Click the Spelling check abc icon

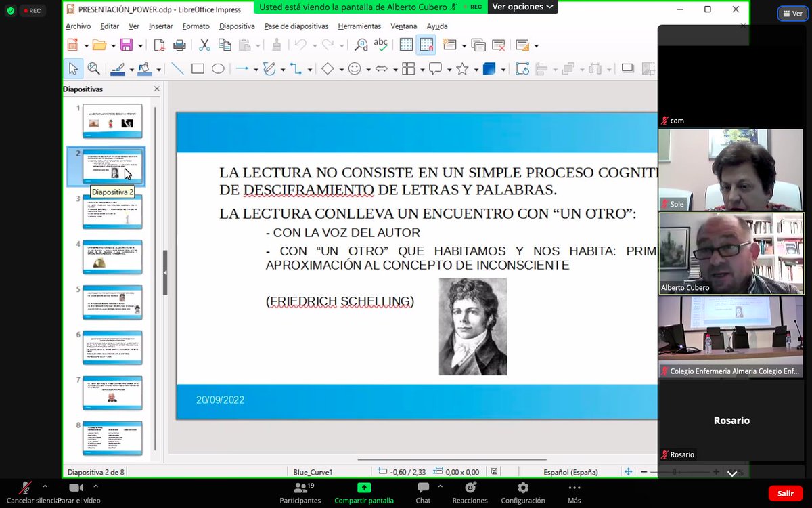pyautogui.click(x=381, y=45)
